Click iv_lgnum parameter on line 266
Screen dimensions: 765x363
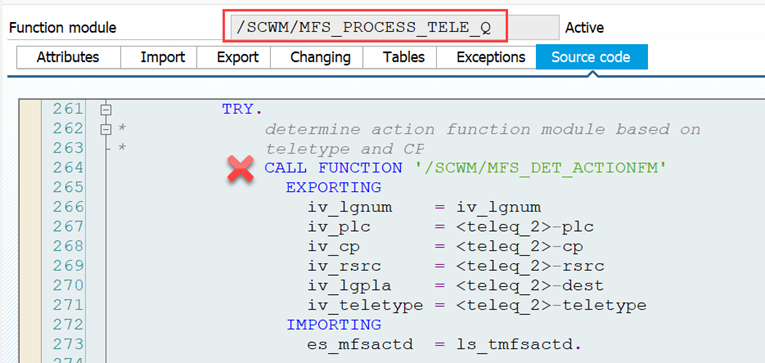pos(350,208)
